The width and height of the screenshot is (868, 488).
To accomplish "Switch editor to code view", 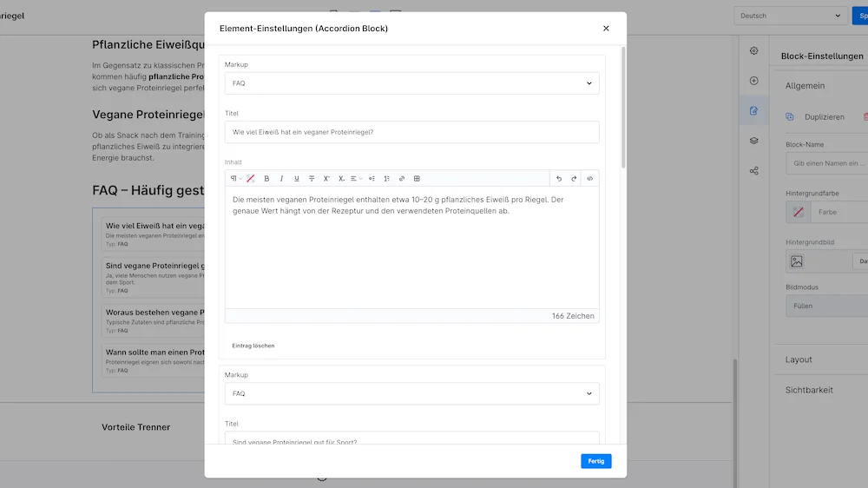I will pos(589,178).
